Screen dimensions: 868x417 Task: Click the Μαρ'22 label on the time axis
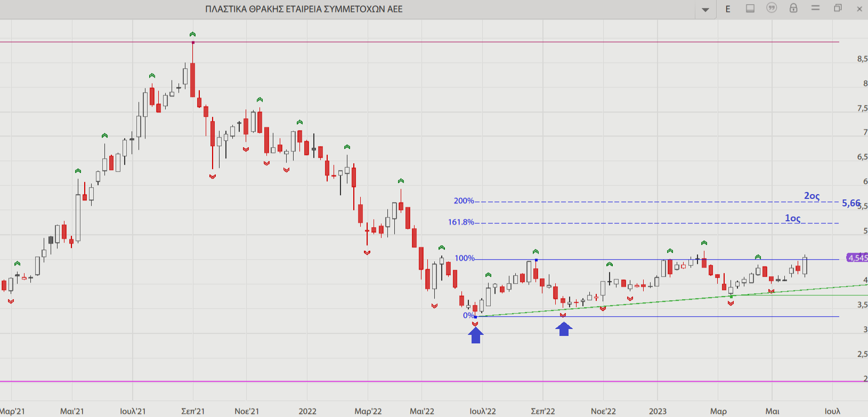(x=368, y=411)
